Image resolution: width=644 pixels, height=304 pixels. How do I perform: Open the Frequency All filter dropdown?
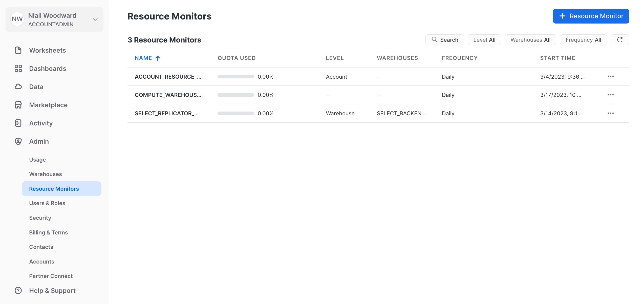point(583,40)
